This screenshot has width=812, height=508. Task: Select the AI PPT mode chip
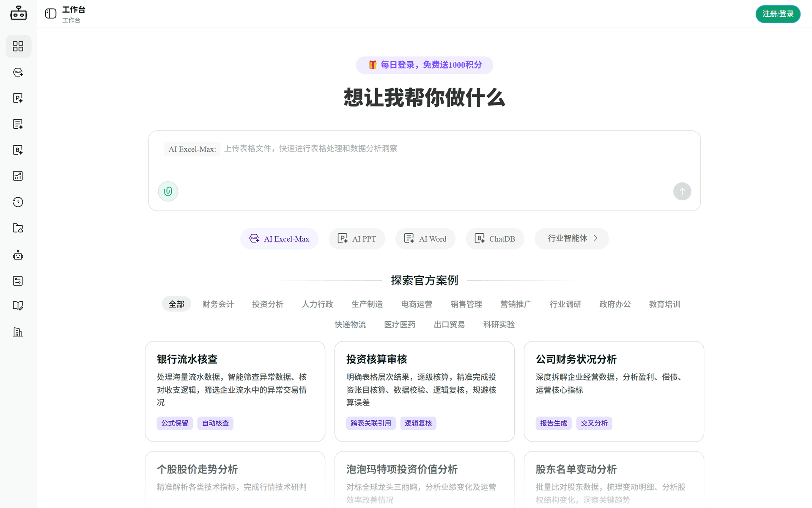pyautogui.click(x=357, y=239)
